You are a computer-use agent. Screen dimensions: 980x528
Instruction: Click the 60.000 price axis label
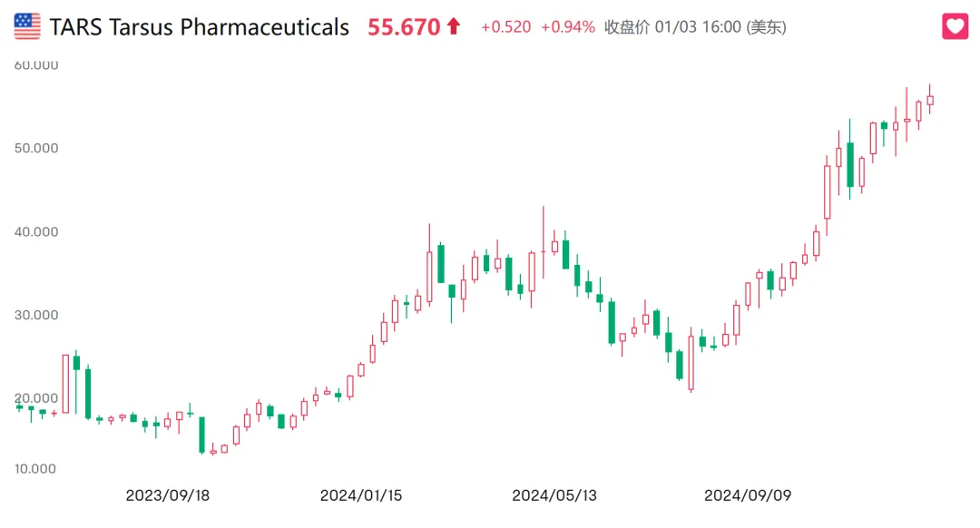pyautogui.click(x=36, y=65)
